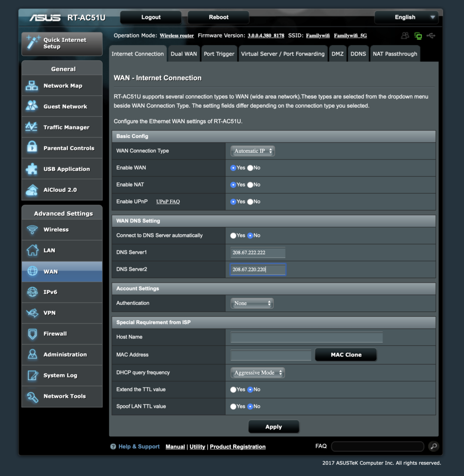Select Yes for Extend the TTL value
Viewport: 464px width, 476px height.
click(233, 390)
